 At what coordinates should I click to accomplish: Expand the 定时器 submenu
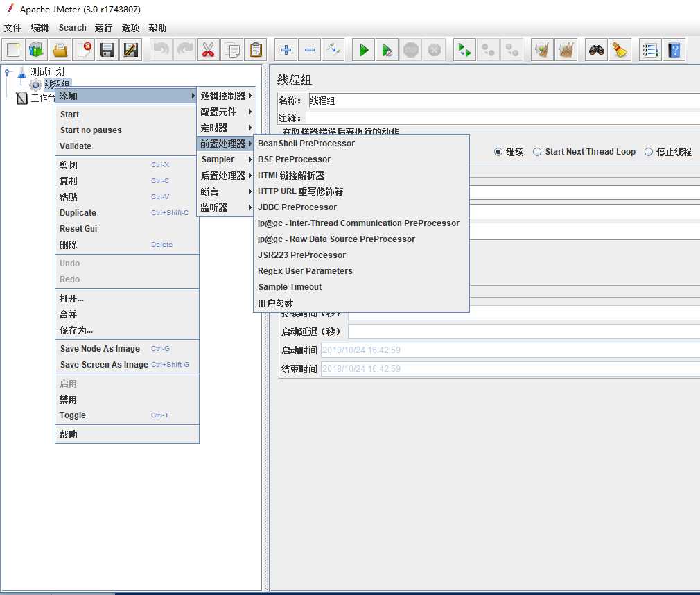coord(226,128)
